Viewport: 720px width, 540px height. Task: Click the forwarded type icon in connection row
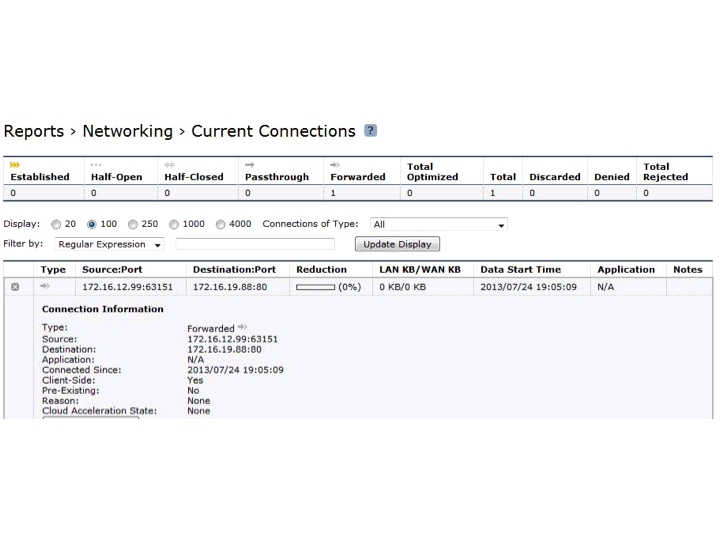pyautogui.click(x=45, y=287)
